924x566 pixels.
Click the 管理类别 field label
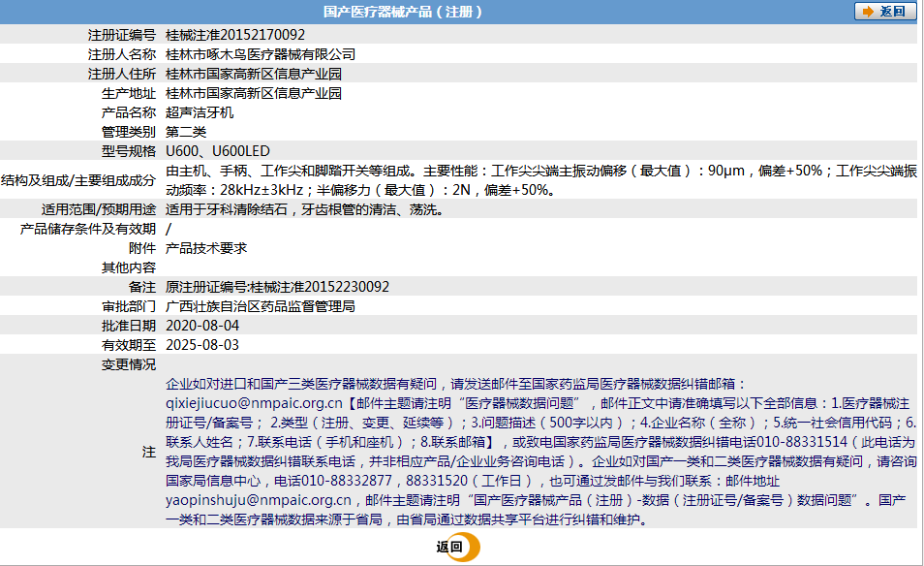click(x=129, y=132)
